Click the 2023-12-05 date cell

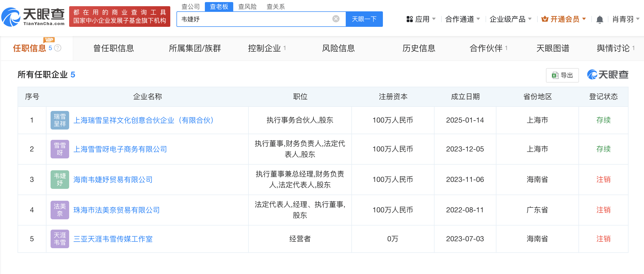(x=465, y=149)
